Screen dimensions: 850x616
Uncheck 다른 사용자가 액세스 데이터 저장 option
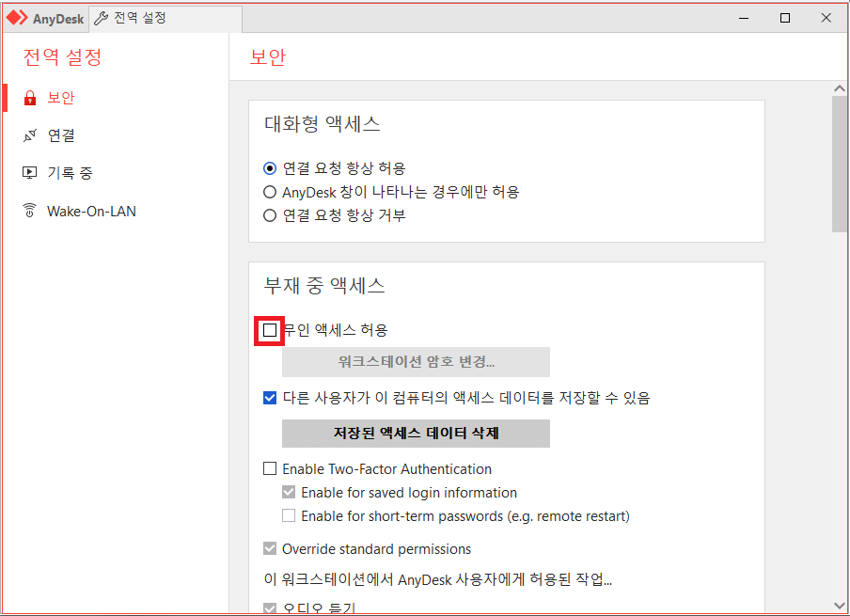click(270, 399)
